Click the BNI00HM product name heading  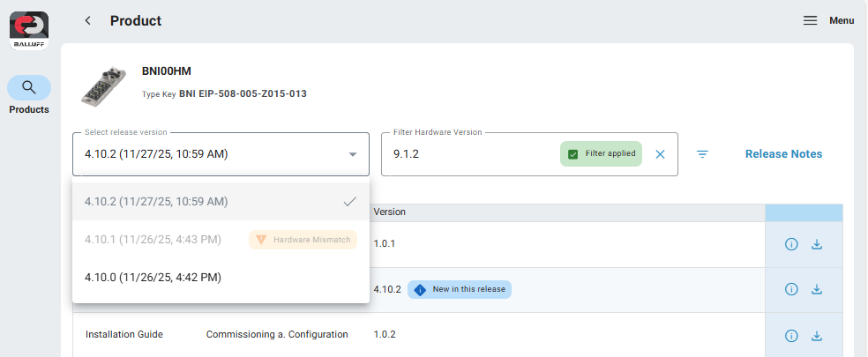167,71
